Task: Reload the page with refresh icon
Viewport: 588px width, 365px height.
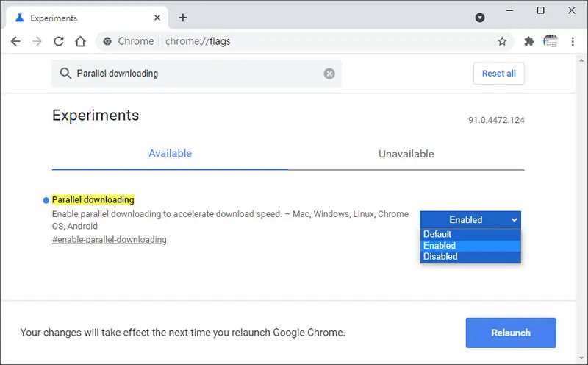Action: 59,41
